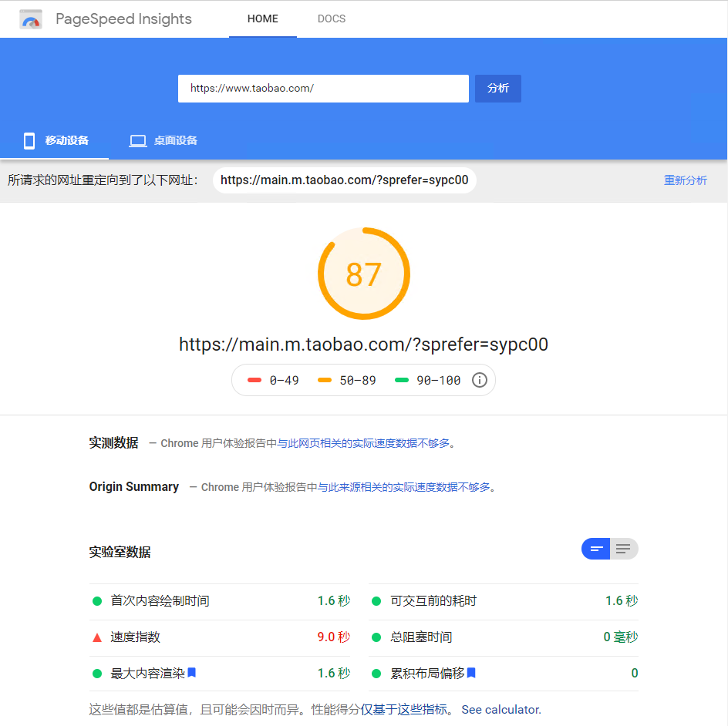Click inside the URL input field
The width and height of the screenshot is (728, 726).
pos(323,88)
